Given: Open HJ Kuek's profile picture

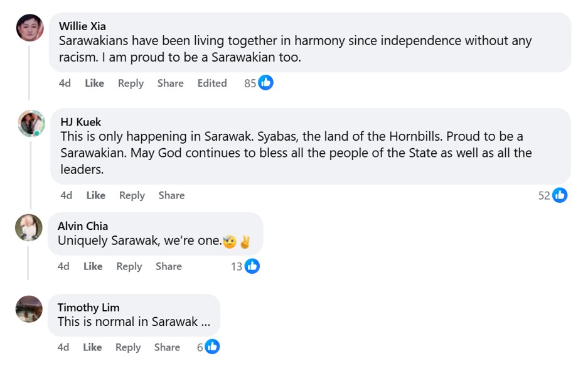Looking at the screenshot, I should 31,124.
